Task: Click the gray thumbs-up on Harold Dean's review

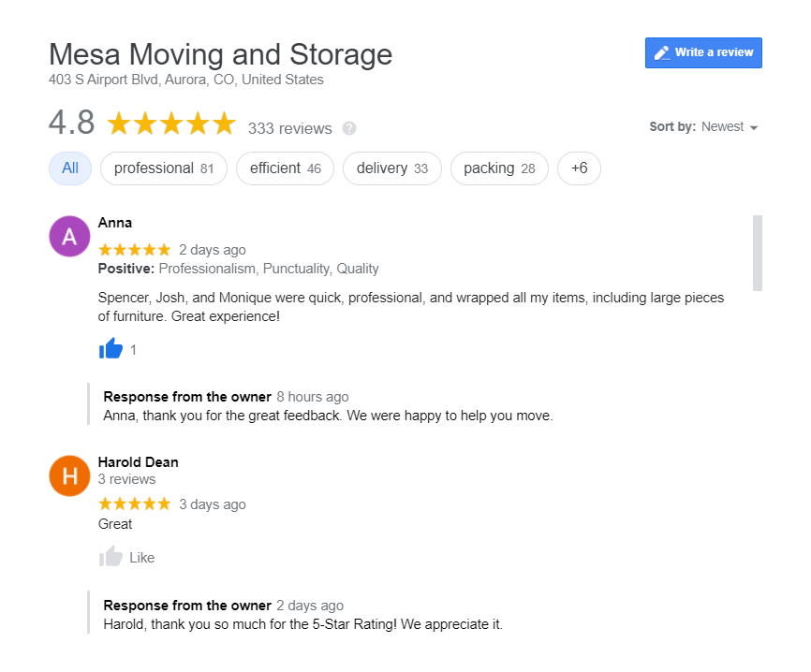Action: click(111, 557)
